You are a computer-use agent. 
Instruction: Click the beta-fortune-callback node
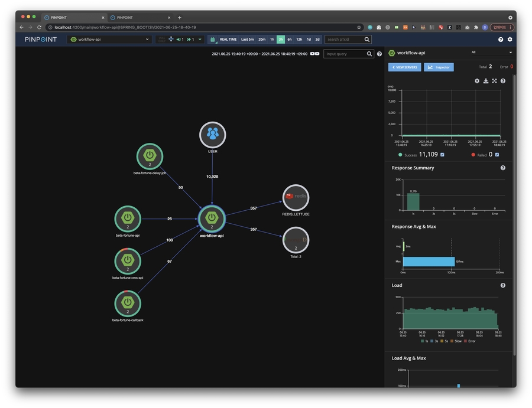point(127,303)
